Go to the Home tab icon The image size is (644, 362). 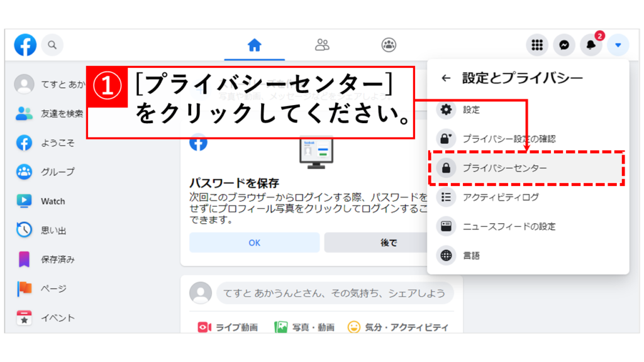254,45
